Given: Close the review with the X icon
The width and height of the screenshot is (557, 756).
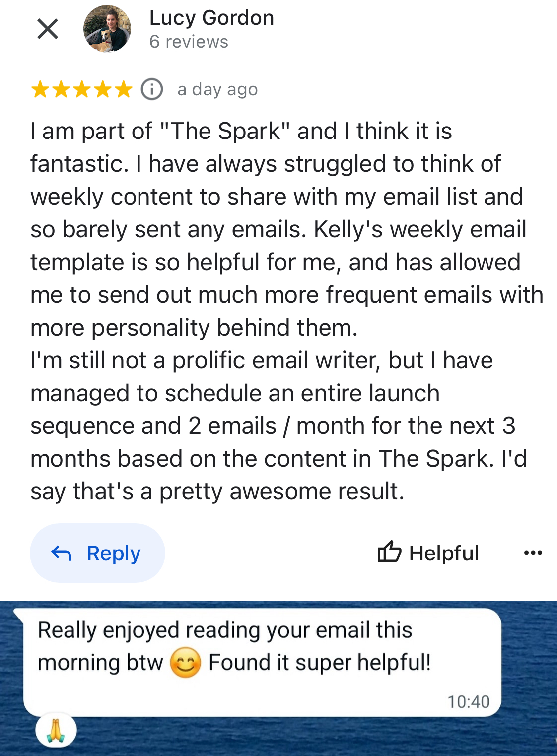Looking at the screenshot, I should click(48, 29).
